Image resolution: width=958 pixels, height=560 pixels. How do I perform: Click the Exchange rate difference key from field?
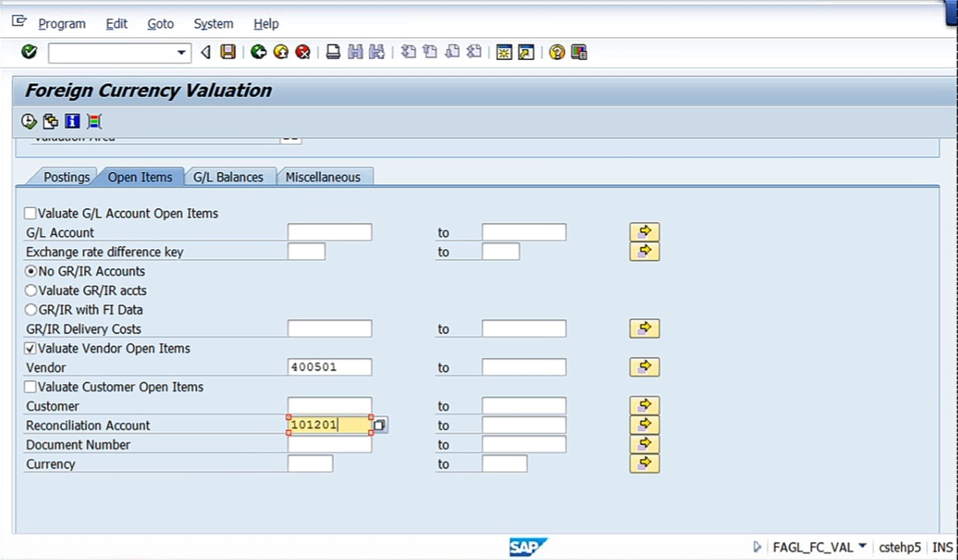[x=306, y=252]
